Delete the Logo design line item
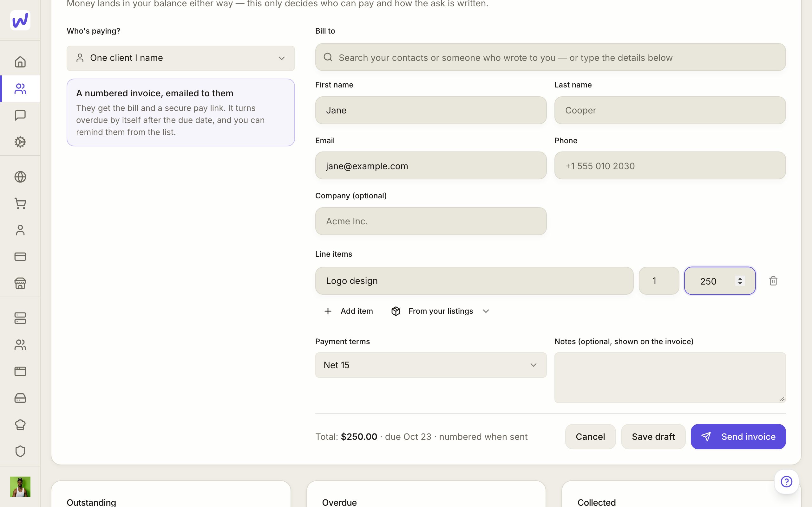The image size is (812, 507). (773, 281)
